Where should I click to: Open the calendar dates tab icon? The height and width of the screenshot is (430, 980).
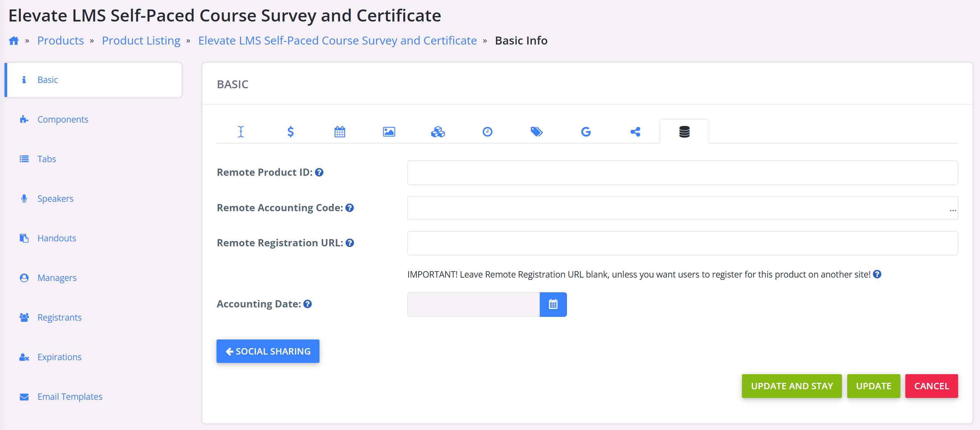[x=339, y=132]
